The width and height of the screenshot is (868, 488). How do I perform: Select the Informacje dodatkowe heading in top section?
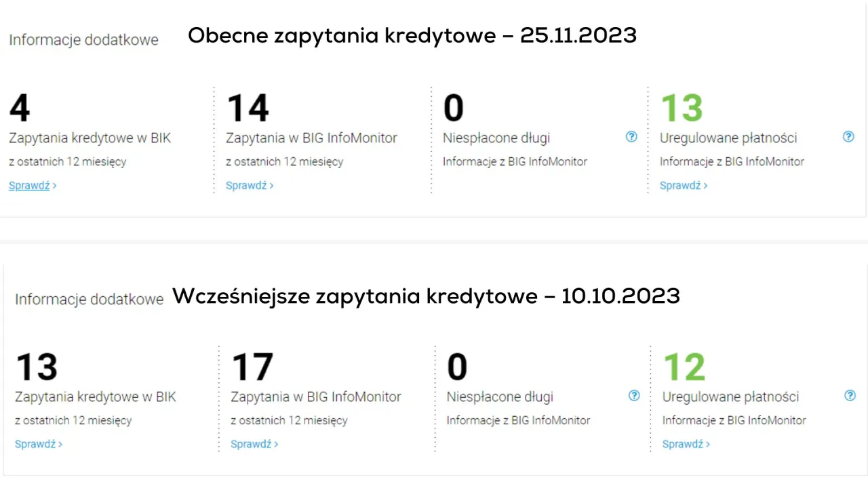[83, 39]
